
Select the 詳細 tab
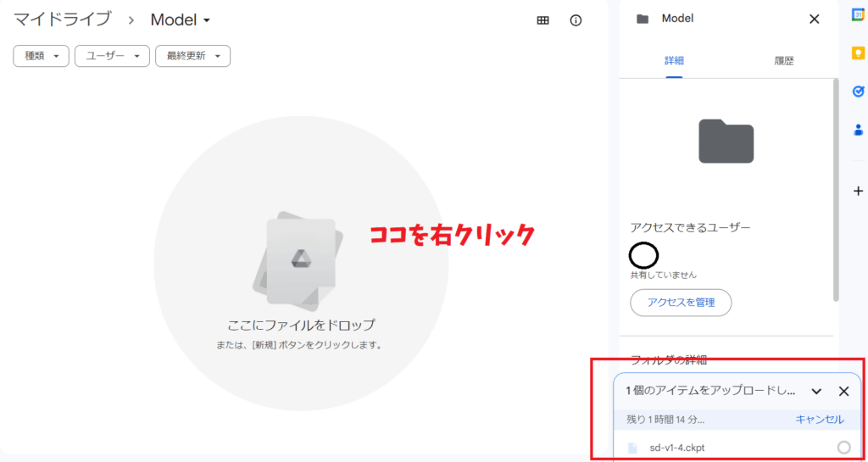(x=674, y=61)
